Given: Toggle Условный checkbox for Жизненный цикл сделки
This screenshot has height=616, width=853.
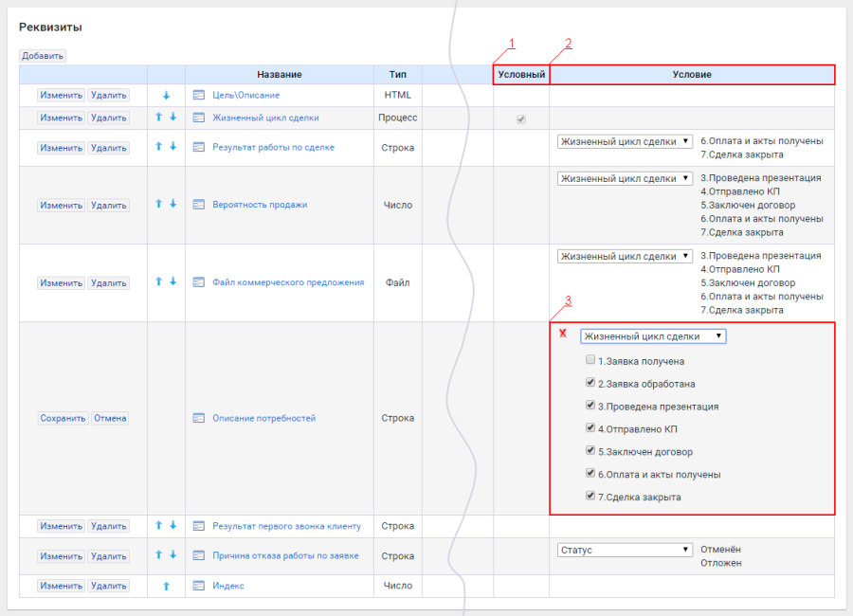Looking at the screenshot, I should tap(521, 118).
